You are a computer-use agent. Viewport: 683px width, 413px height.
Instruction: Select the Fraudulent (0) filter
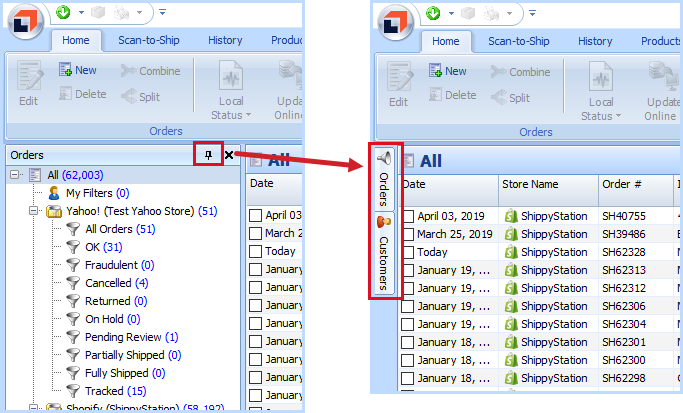coord(110,265)
